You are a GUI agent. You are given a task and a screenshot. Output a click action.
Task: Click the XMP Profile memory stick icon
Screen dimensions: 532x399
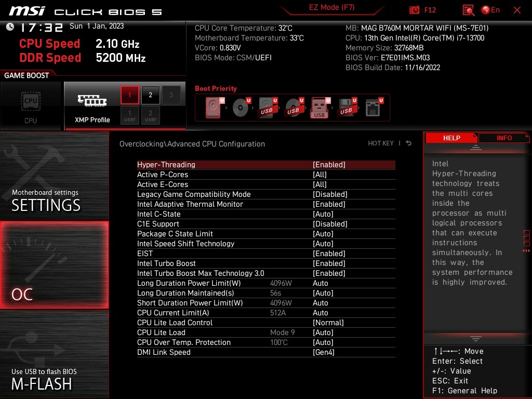point(92,101)
